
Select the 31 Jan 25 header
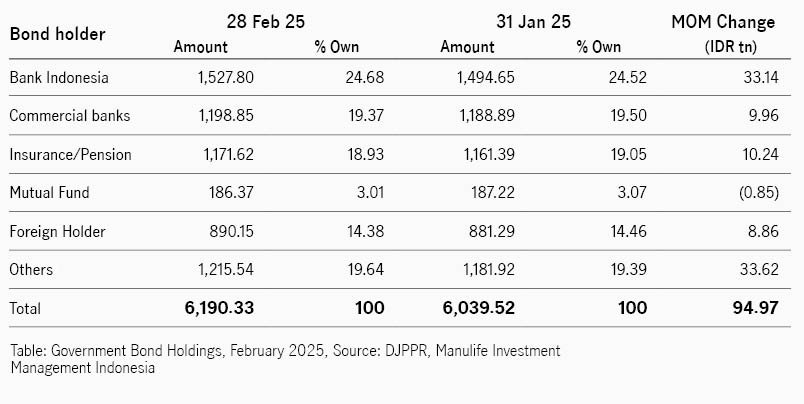(x=533, y=22)
